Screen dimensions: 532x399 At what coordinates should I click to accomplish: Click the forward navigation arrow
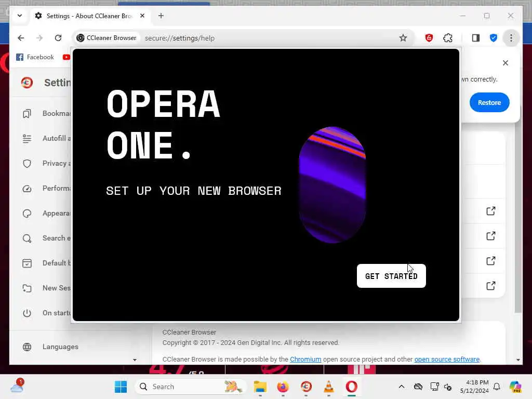pyautogui.click(x=39, y=38)
